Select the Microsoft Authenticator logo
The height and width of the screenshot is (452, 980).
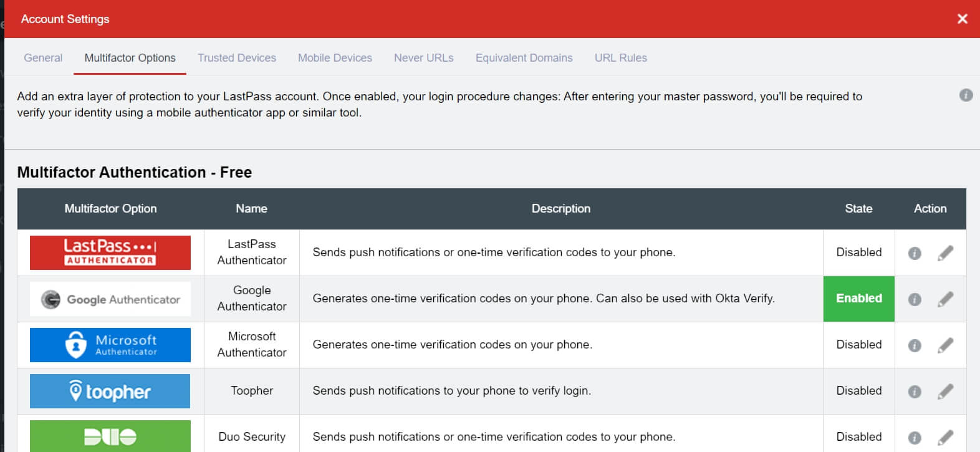(x=110, y=345)
